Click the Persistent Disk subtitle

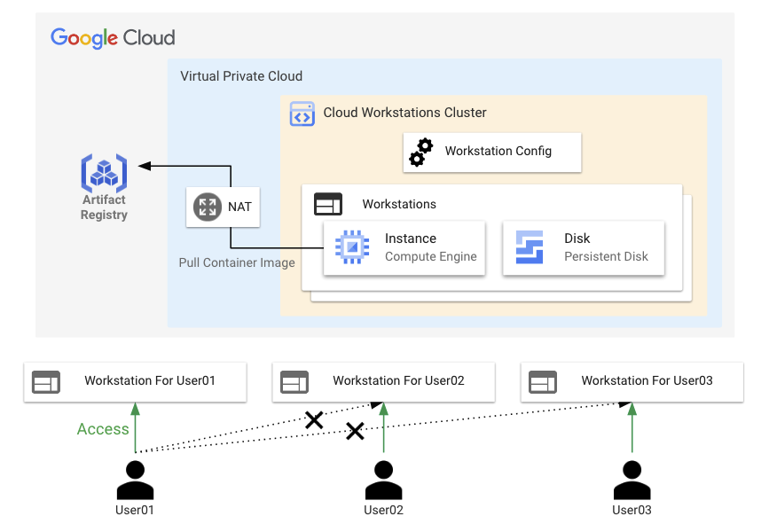[x=606, y=256]
